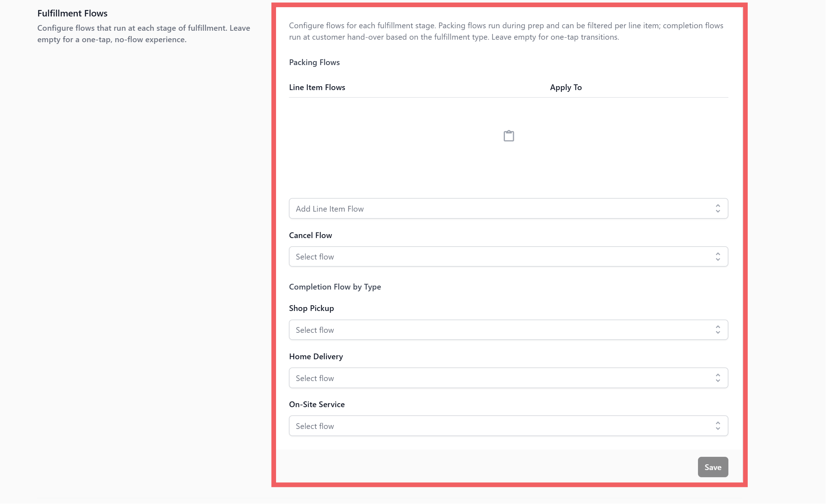Viewport: 826px width, 504px height.
Task: Open the Home Delivery flow dropdown
Action: point(508,378)
